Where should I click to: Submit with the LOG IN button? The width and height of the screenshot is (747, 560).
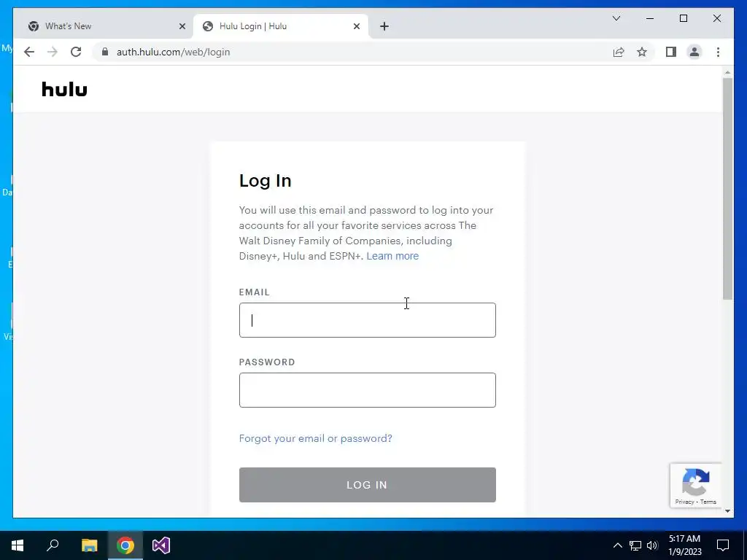point(368,485)
